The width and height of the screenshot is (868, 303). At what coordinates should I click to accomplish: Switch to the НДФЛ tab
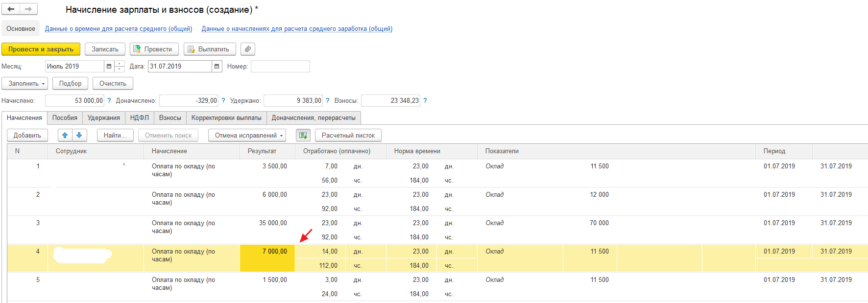[x=140, y=117]
